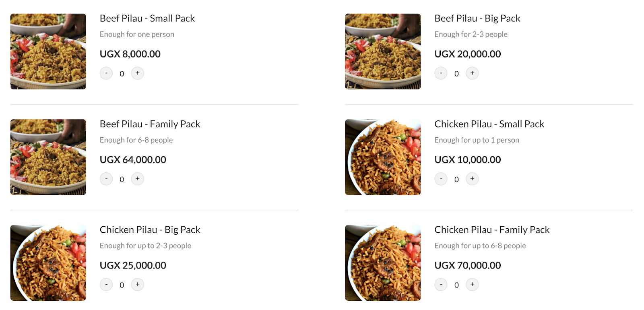This screenshot has width=644, height=310.
Task: Click plus for Chicken Pilau Big Pack
Action: tap(138, 285)
